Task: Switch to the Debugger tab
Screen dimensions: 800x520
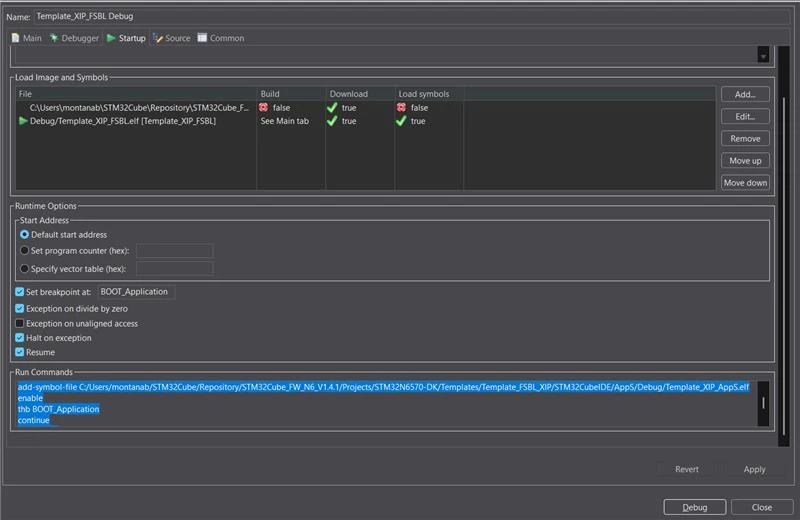Action: [74, 38]
